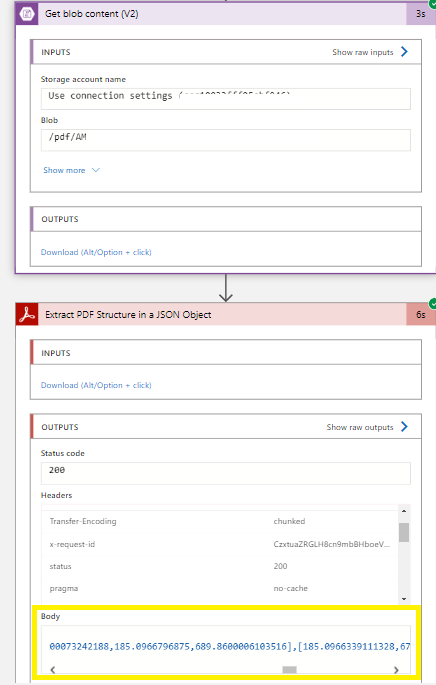The height and width of the screenshot is (685, 436).
Task: Click the Headers scroll down arrow
Action: tap(404, 599)
